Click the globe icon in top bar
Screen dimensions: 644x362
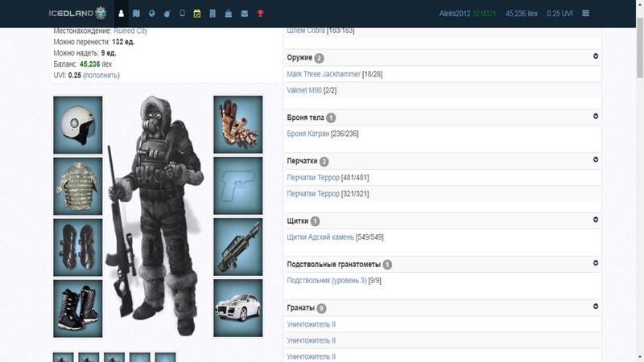coord(152,13)
